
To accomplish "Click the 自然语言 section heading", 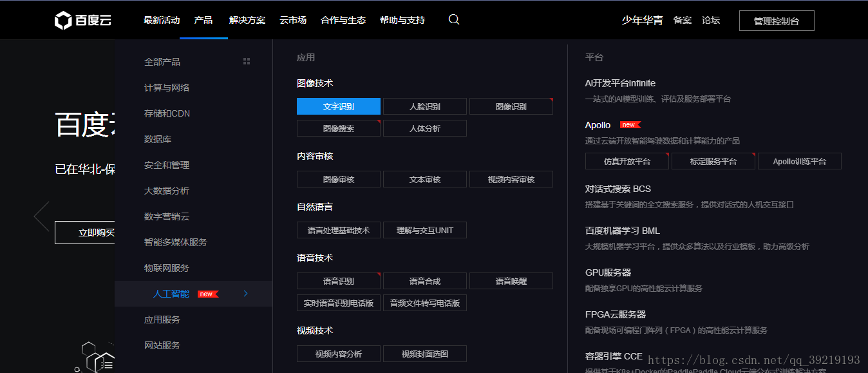I will pos(315,207).
